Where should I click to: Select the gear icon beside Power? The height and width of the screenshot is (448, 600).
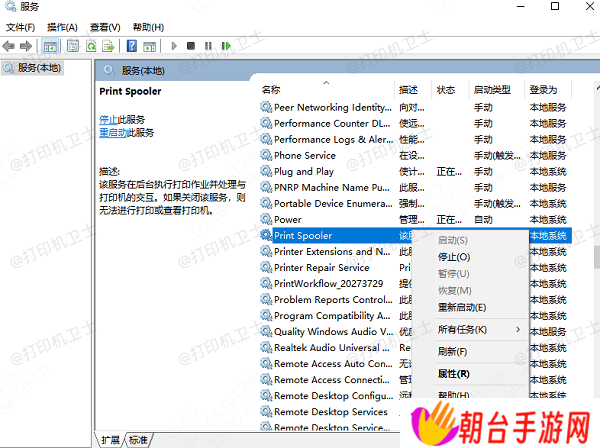coord(266,219)
